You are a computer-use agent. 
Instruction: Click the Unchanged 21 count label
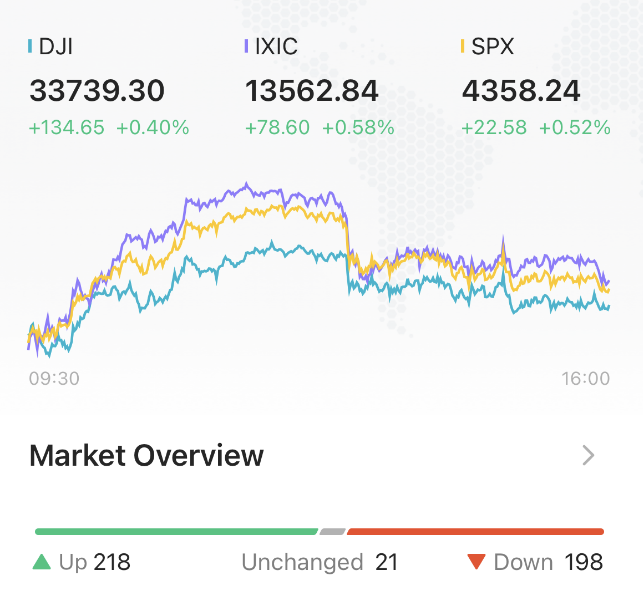coord(319,562)
